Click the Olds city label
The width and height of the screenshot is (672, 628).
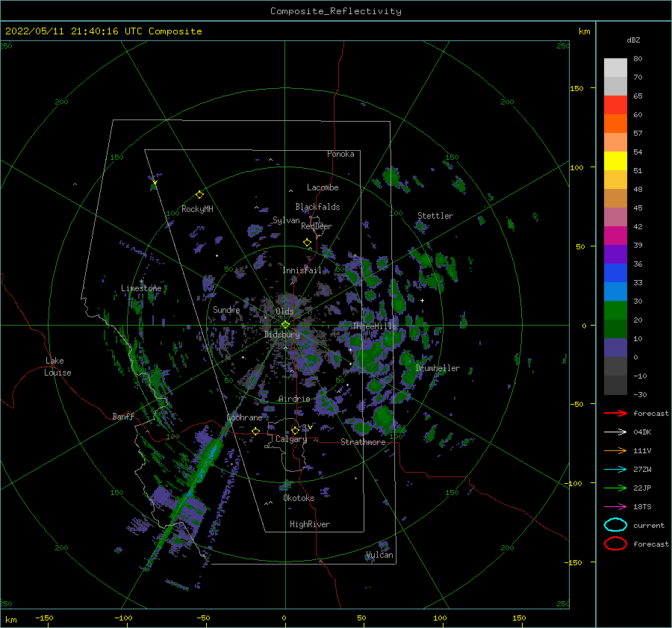point(284,311)
